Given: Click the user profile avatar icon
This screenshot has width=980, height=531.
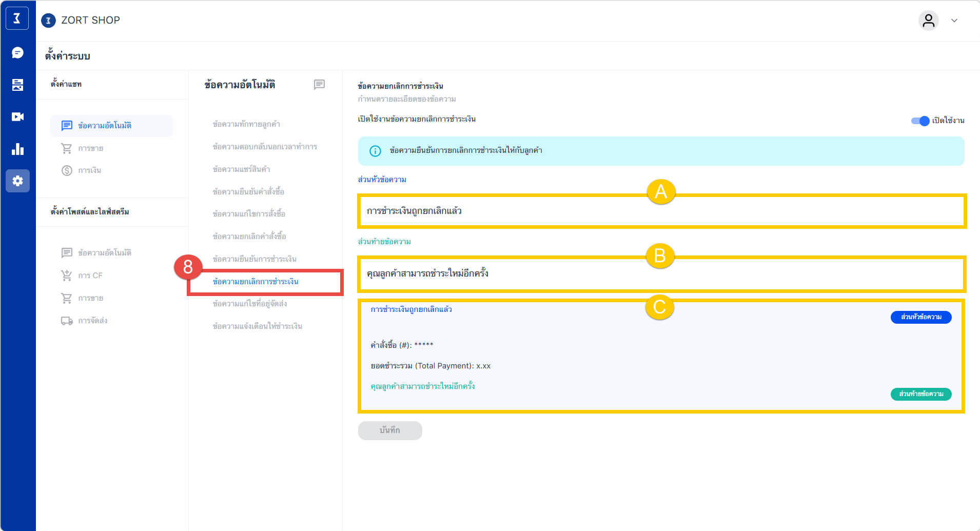Looking at the screenshot, I should [x=928, y=21].
